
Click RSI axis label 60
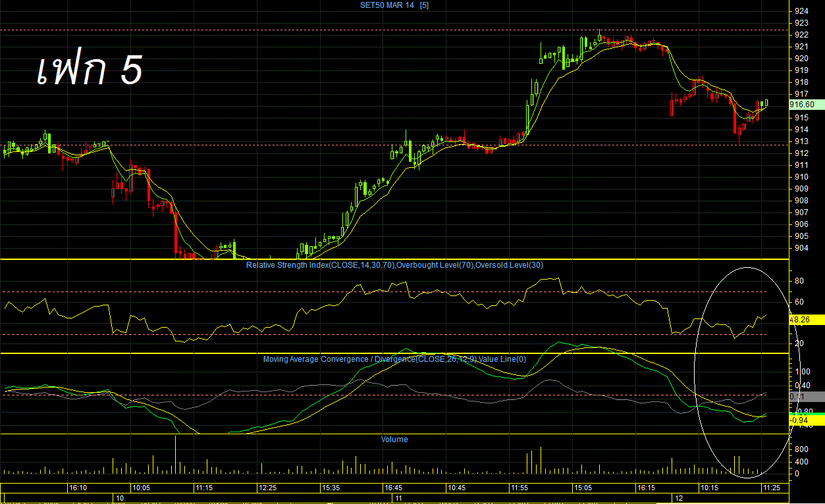pyautogui.click(x=799, y=302)
